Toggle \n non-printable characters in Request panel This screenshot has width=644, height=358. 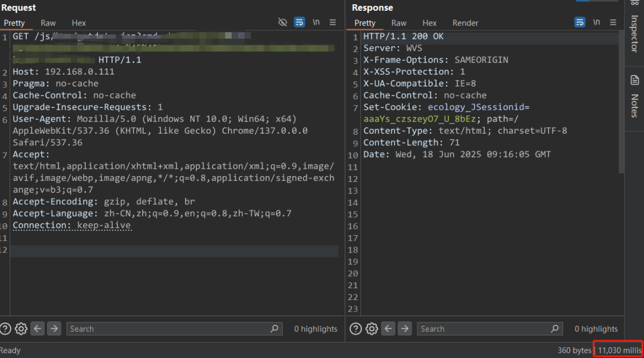tap(316, 22)
